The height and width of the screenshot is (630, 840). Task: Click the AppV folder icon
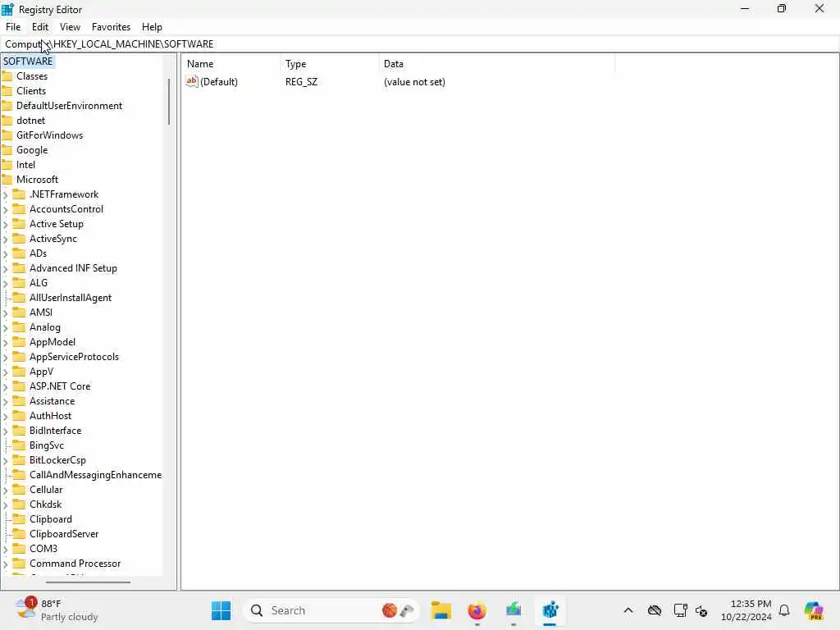coord(19,372)
